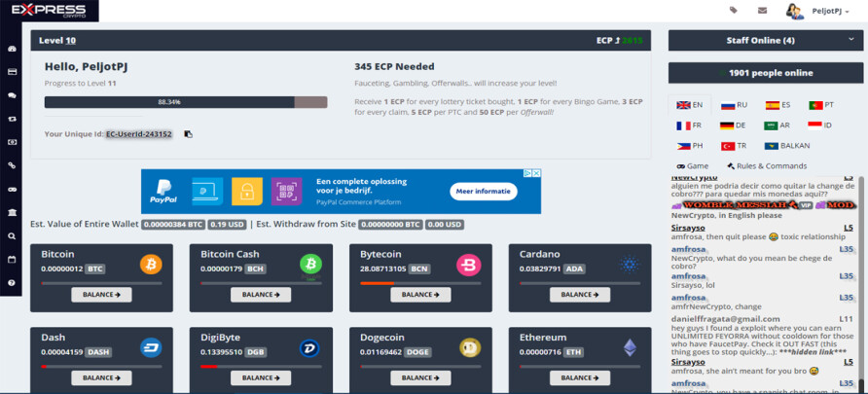
Task: Open Dash BALANCE button
Action: pos(101,378)
